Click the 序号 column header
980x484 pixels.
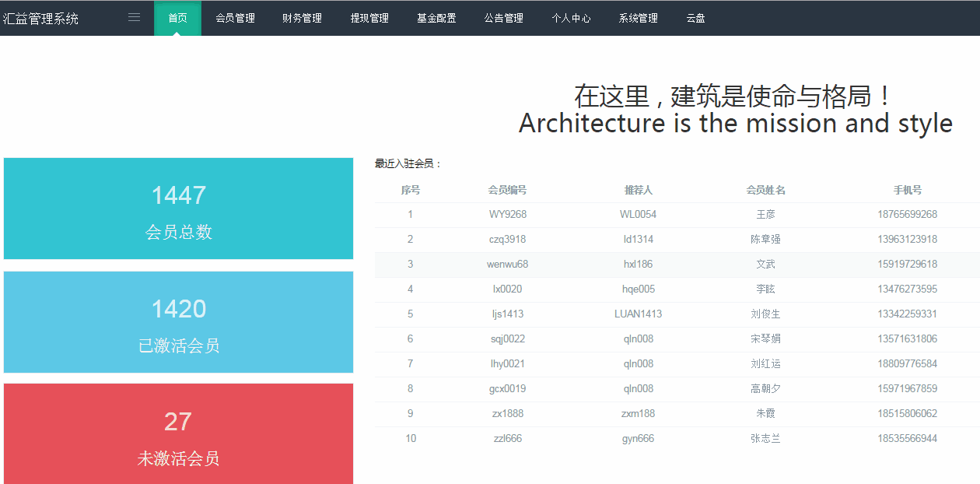411,190
